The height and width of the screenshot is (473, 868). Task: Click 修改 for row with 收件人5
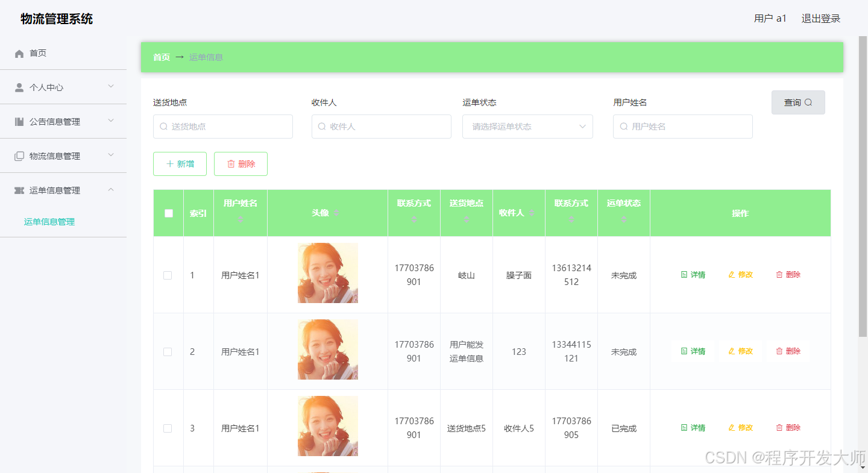point(740,428)
